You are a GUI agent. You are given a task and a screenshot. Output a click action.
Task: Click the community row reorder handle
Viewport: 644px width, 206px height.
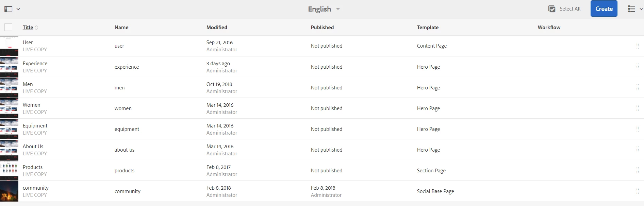[638, 191]
